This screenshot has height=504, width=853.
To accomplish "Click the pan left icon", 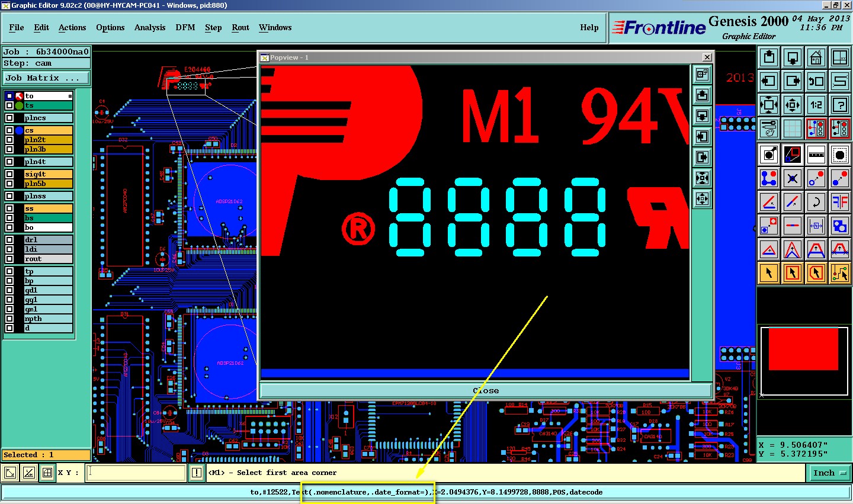I will [x=769, y=81].
